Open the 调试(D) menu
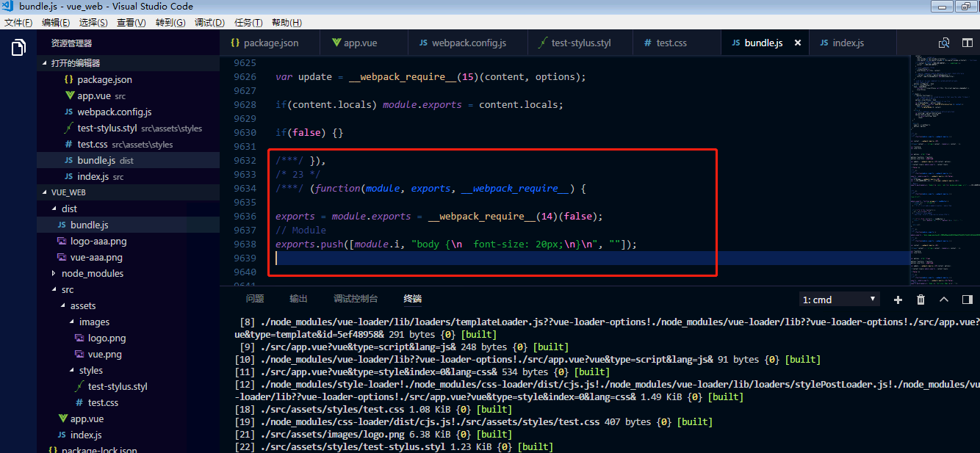980x453 pixels. (x=209, y=22)
